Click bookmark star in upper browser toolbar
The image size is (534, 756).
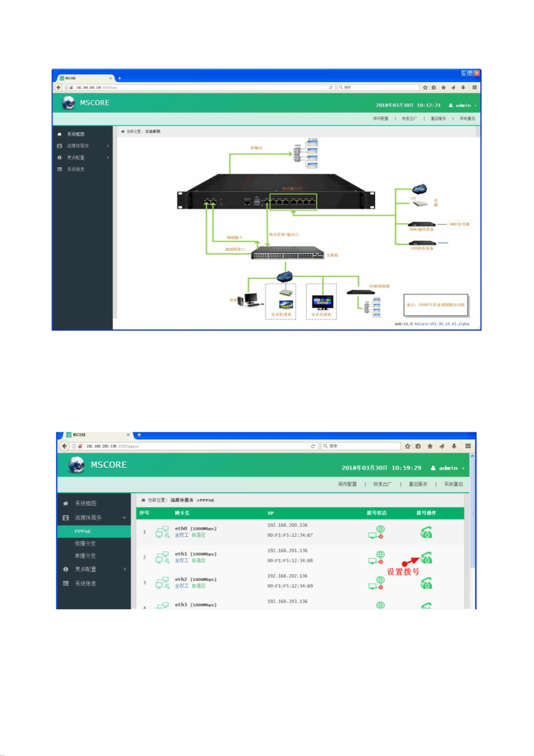pyautogui.click(x=425, y=88)
